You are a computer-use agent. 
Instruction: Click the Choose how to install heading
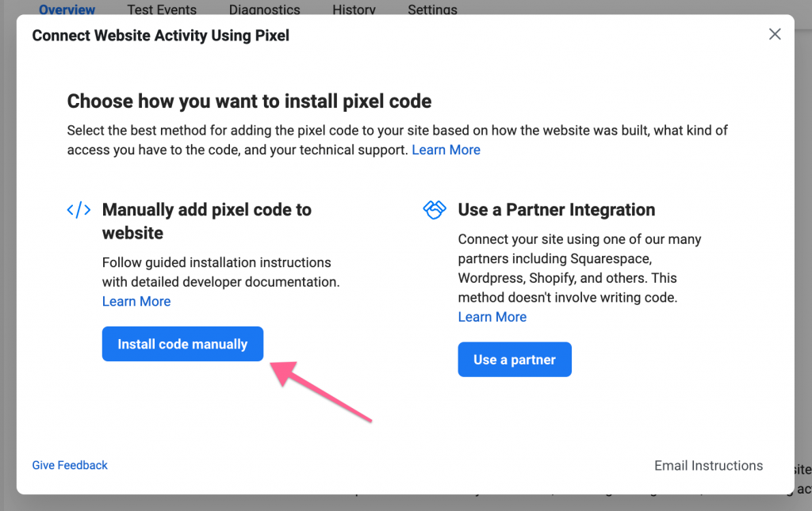249,101
